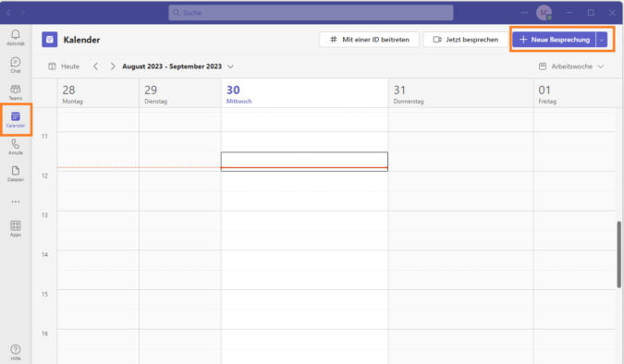
Task: Expand Neue Besprechung dropdown arrow
Action: coord(602,40)
